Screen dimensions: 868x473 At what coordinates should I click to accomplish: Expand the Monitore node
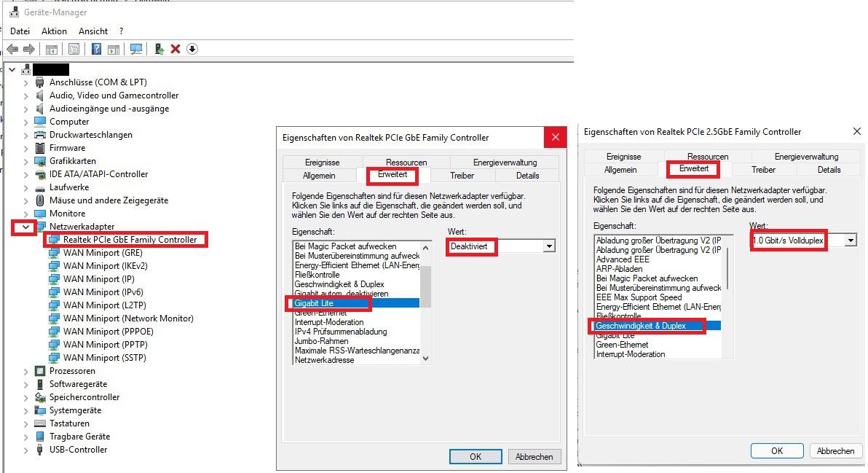pyautogui.click(x=25, y=214)
